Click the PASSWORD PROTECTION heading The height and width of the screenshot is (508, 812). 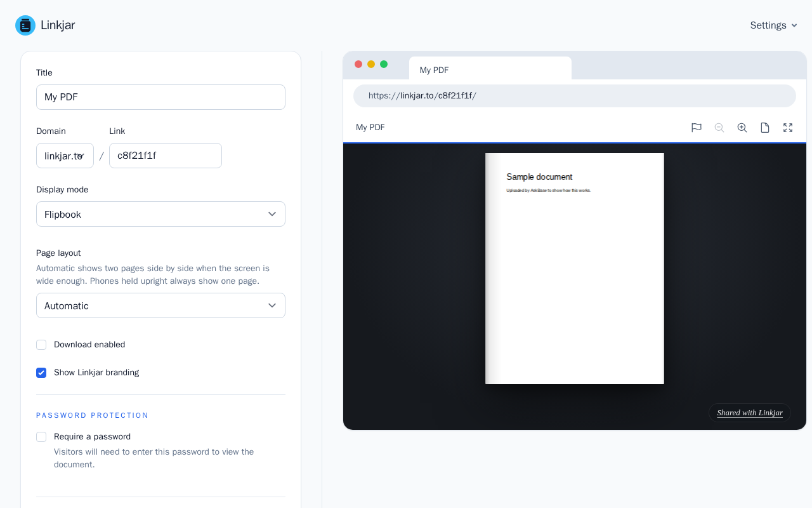[93, 415]
